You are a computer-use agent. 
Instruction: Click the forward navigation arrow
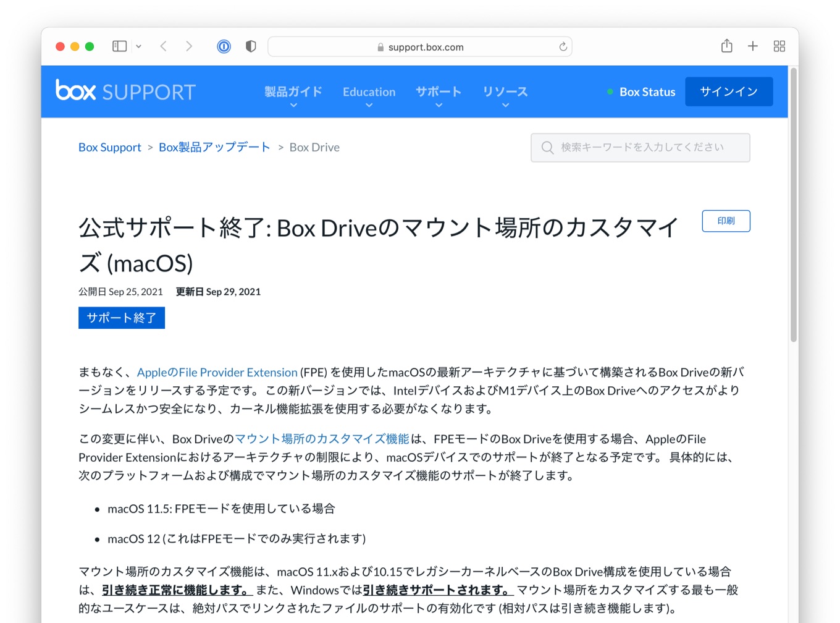(189, 46)
